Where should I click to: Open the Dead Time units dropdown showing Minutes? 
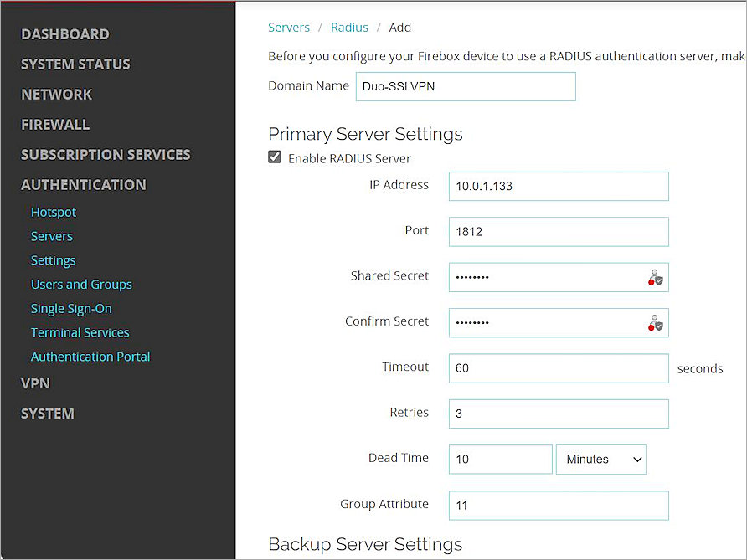tap(600, 459)
